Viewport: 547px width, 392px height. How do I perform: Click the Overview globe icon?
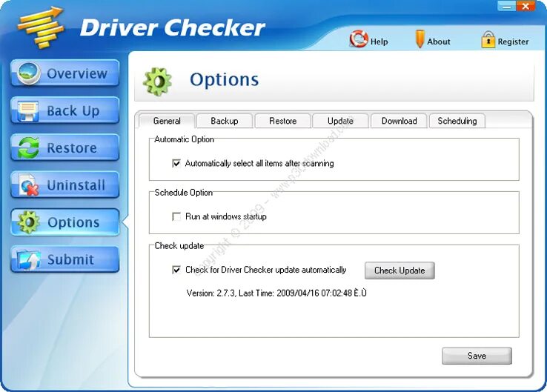pyautogui.click(x=29, y=73)
